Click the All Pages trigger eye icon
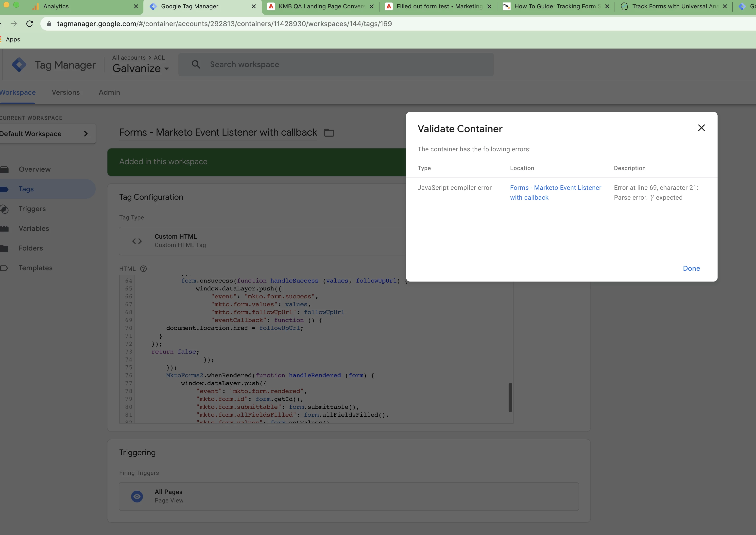 point(137,496)
